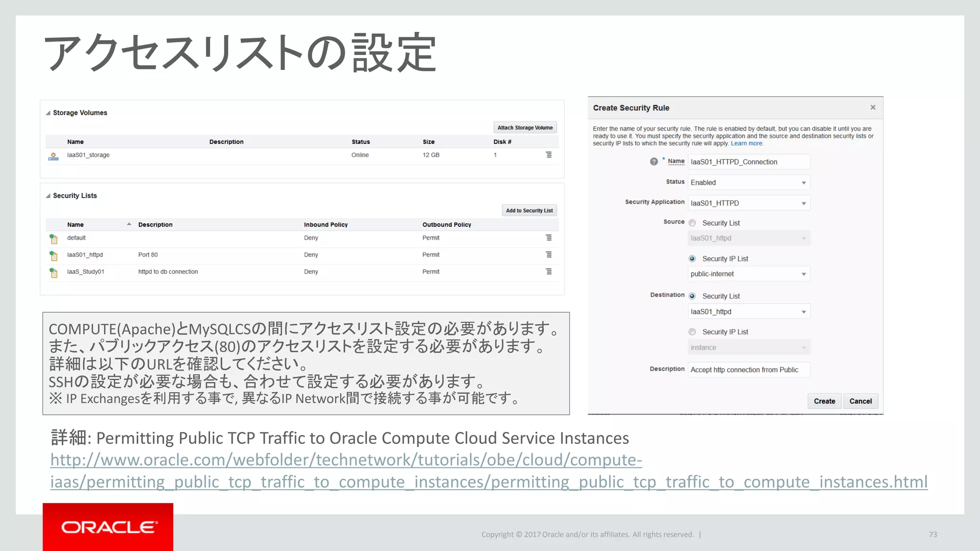This screenshot has width=980, height=551.
Task: Select the IaaS_Study01 security list name
Action: point(86,272)
